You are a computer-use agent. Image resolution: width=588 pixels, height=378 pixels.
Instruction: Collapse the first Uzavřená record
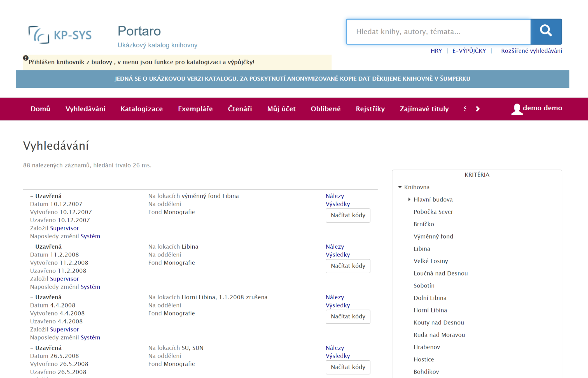pyautogui.click(x=32, y=196)
